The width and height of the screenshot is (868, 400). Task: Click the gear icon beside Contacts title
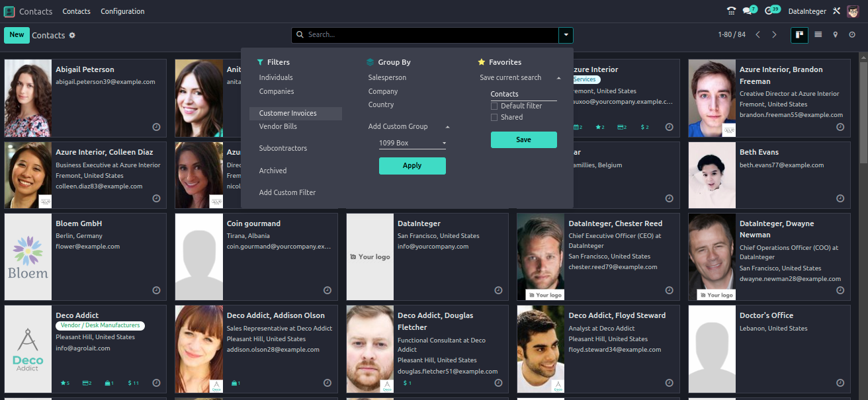click(72, 35)
